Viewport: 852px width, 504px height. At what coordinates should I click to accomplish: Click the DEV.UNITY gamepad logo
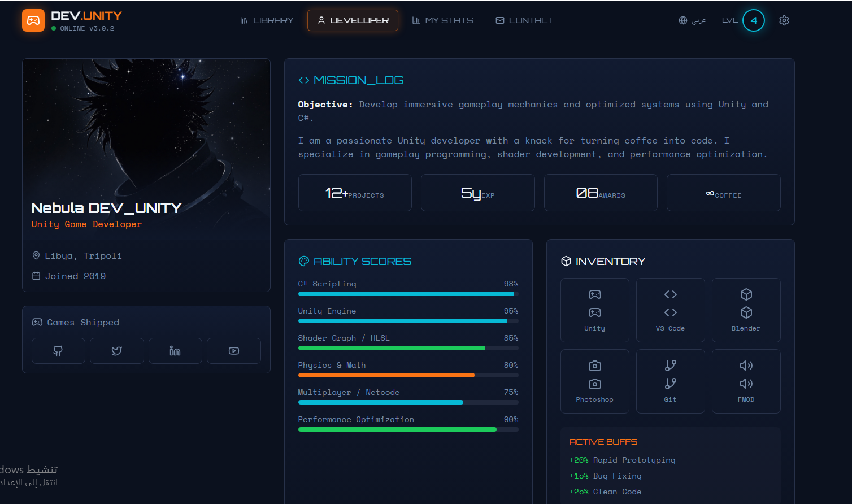coord(33,20)
